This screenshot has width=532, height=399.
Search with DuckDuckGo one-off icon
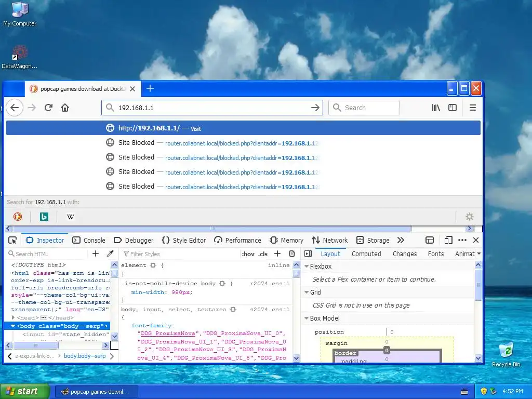(17, 217)
